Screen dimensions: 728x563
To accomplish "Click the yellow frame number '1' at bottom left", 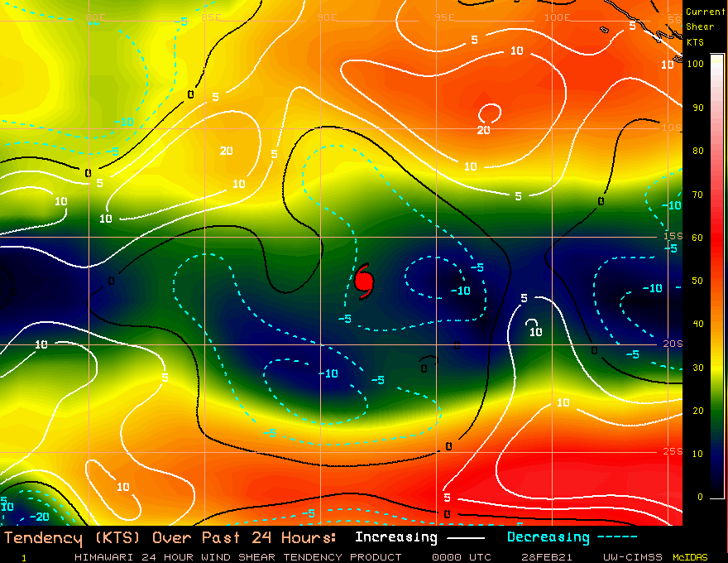I will coord(24,558).
